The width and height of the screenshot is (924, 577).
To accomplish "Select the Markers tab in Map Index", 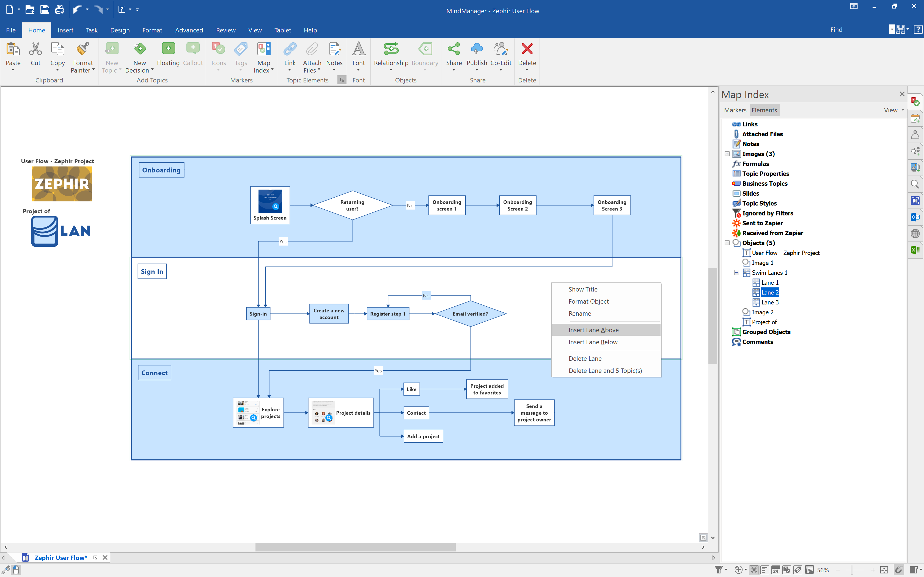I will pyautogui.click(x=735, y=110).
